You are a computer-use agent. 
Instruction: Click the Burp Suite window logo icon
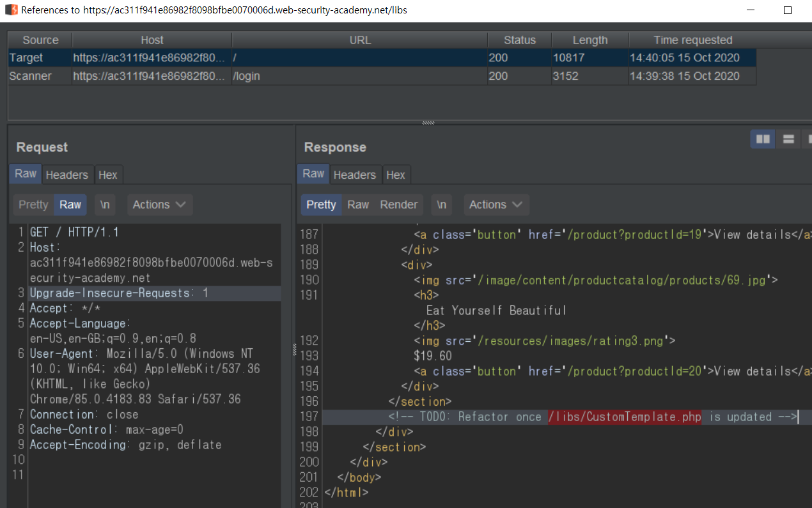click(11, 10)
